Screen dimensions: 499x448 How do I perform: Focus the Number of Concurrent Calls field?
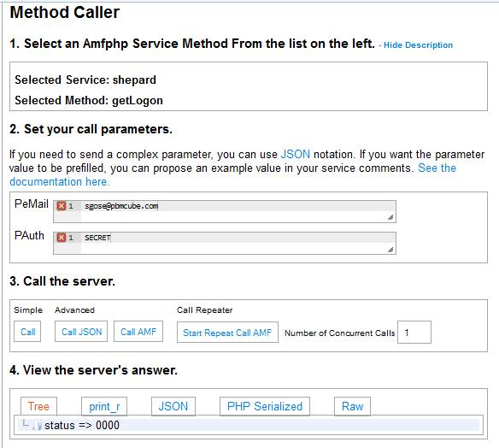pos(414,333)
